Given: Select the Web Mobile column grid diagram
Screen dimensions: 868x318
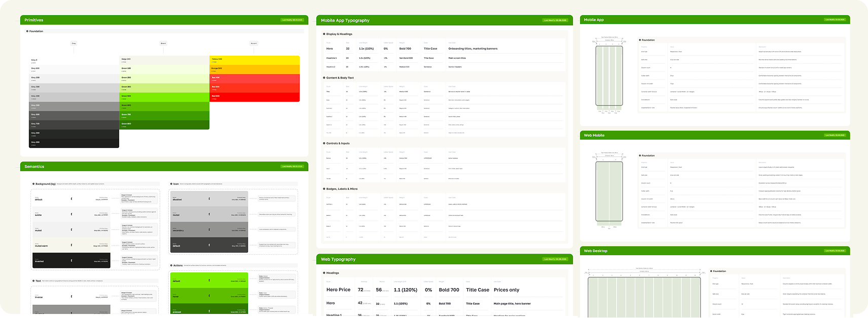Looking at the screenshot, I should click(609, 192).
